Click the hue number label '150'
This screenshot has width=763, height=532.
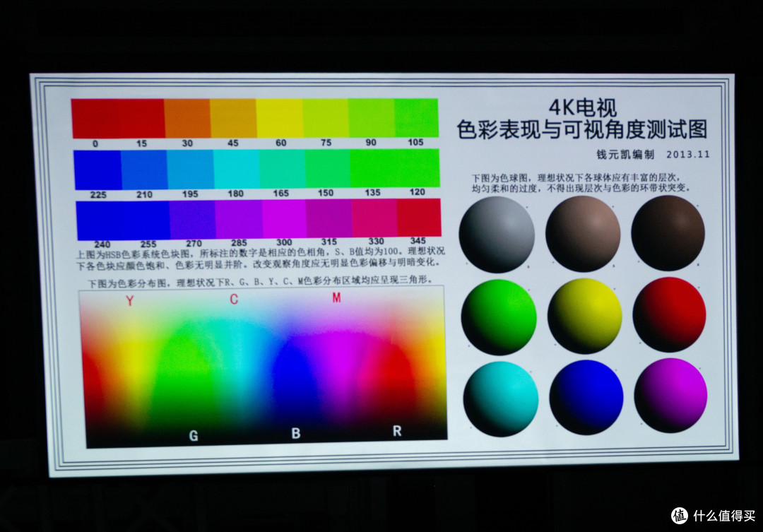tap(326, 194)
